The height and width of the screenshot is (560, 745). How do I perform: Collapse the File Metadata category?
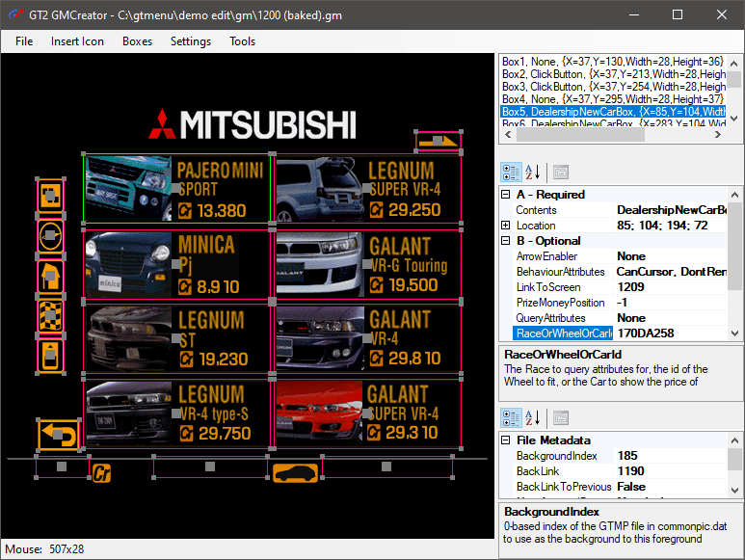tap(506, 440)
